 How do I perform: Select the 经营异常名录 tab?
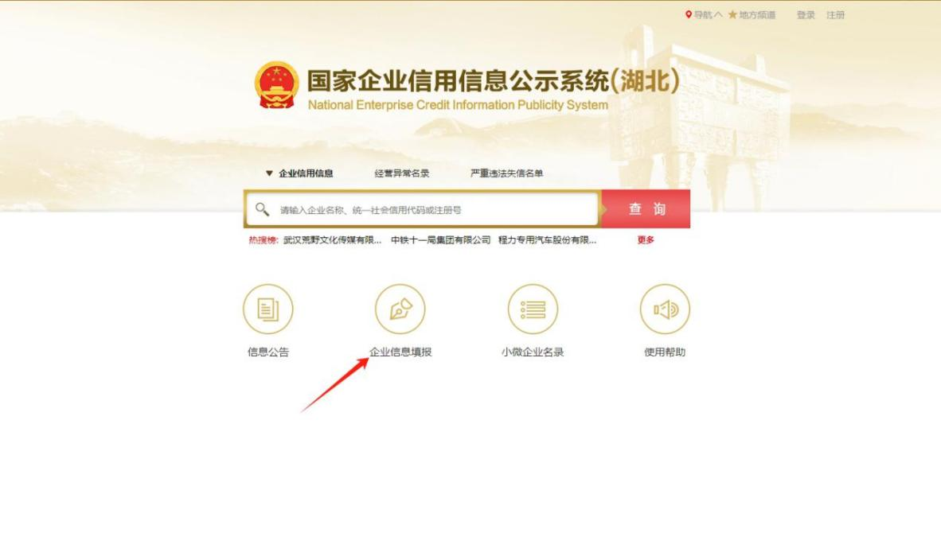point(401,173)
